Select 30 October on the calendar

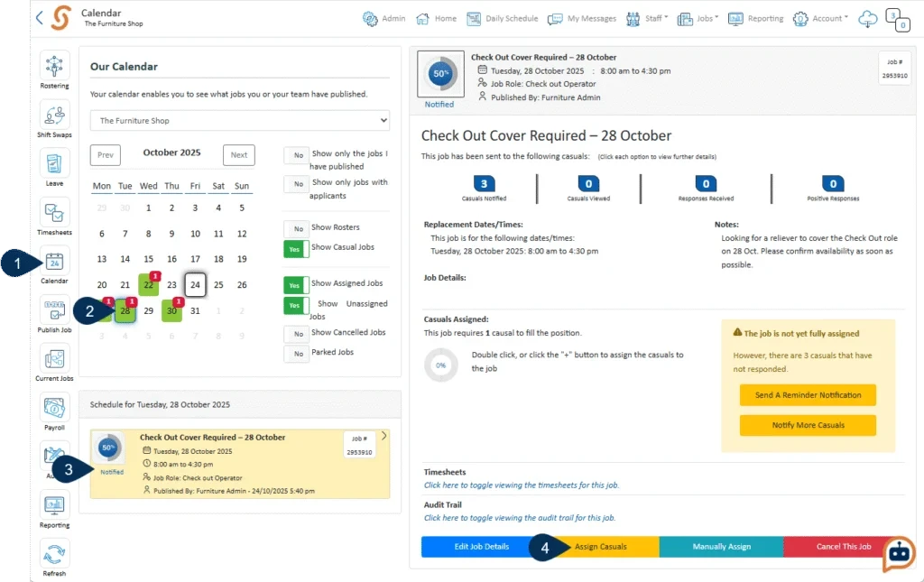(171, 311)
